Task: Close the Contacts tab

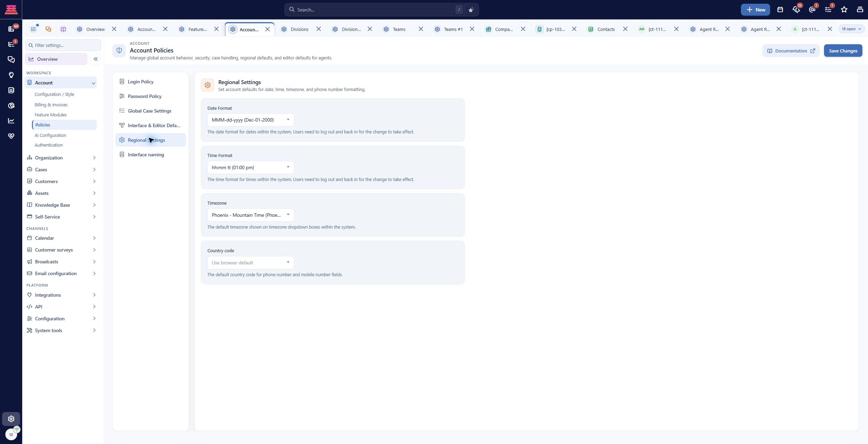Action: pos(625,29)
